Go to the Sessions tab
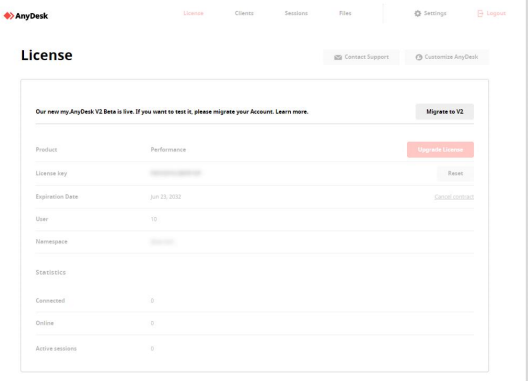This screenshot has height=381, width=528. (296, 13)
